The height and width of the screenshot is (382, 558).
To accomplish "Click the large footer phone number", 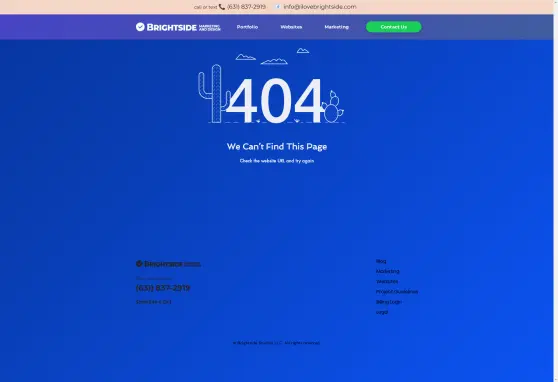I will click(x=163, y=288).
